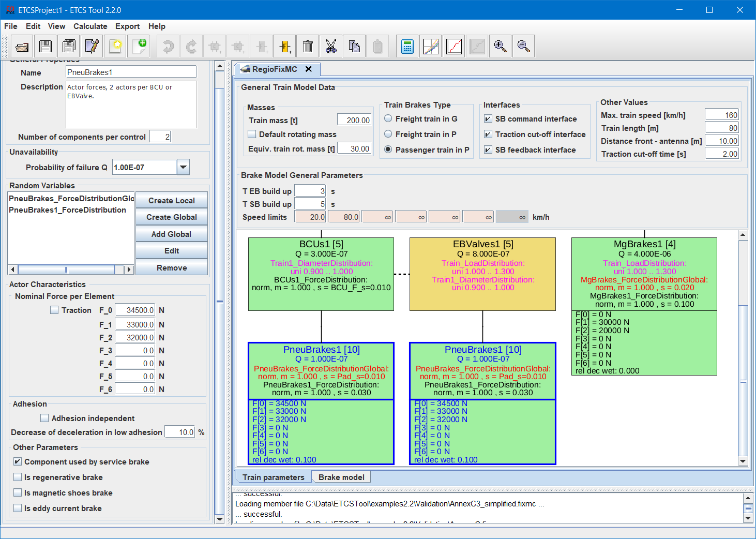Click the trash can delete icon

(x=308, y=47)
